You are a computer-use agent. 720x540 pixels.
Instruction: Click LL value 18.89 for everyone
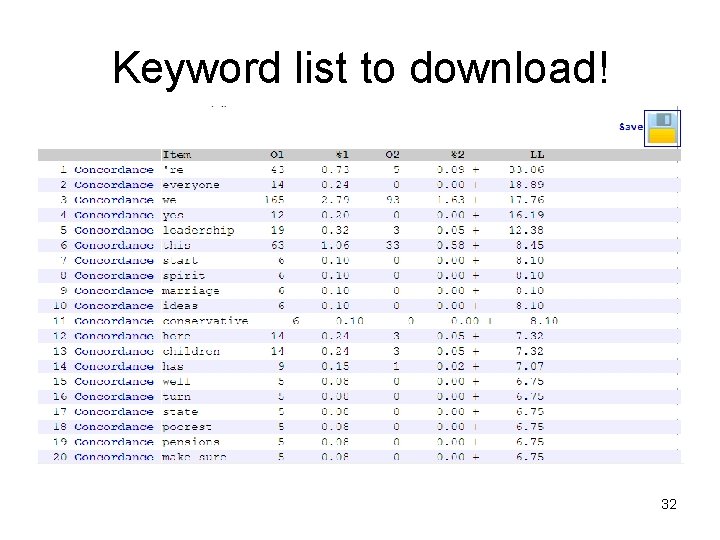526,185
